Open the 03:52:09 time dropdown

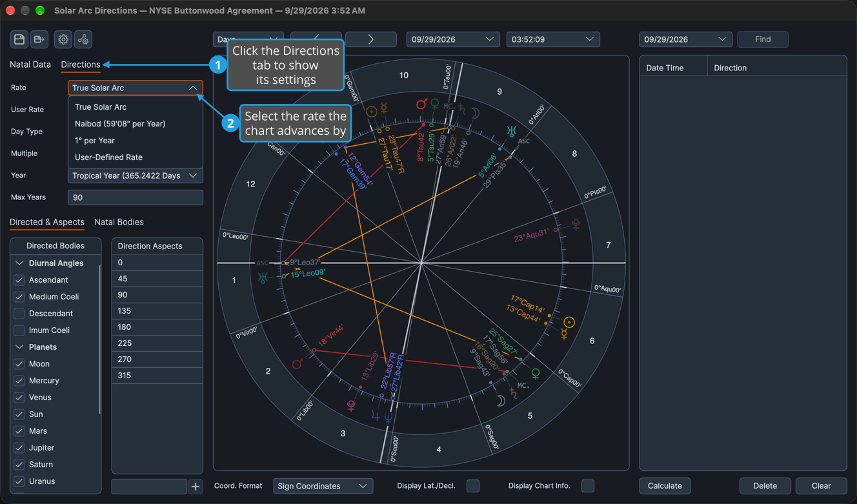click(553, 39)
